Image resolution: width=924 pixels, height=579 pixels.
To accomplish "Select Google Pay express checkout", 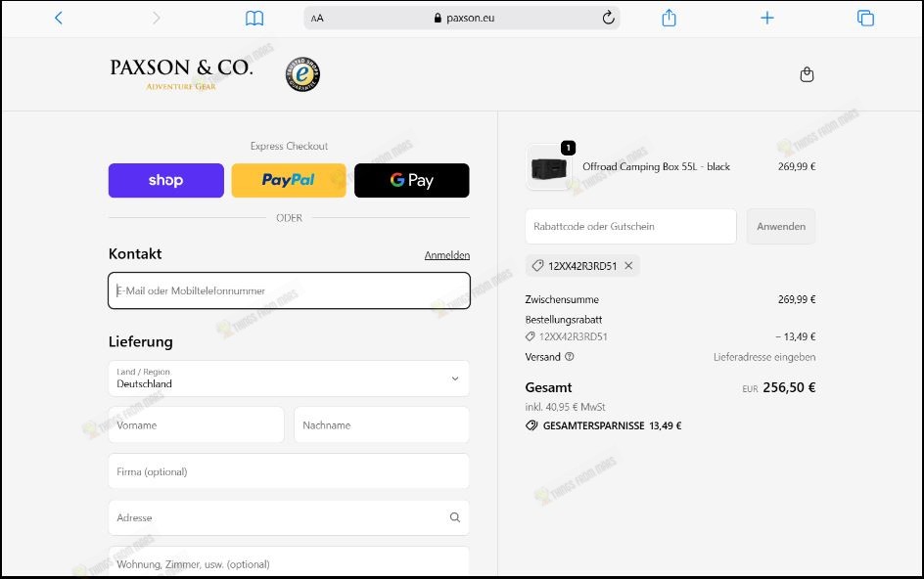I will click(411, 180).
